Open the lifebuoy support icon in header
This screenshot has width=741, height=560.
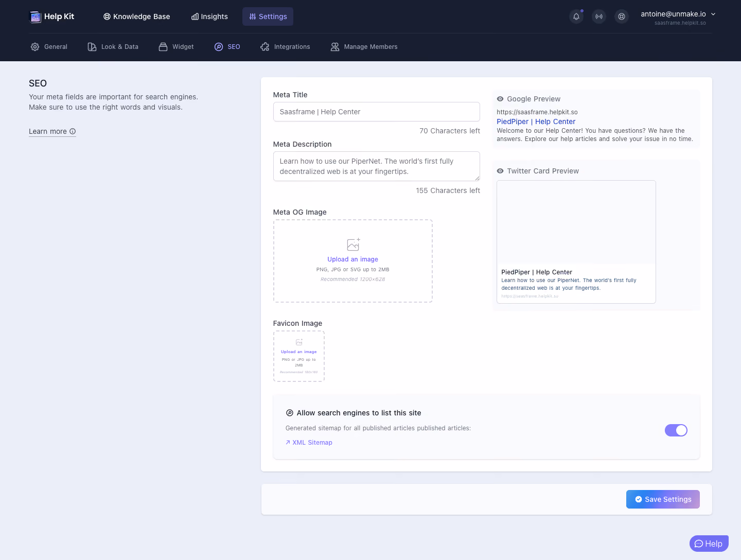point(622,16)
